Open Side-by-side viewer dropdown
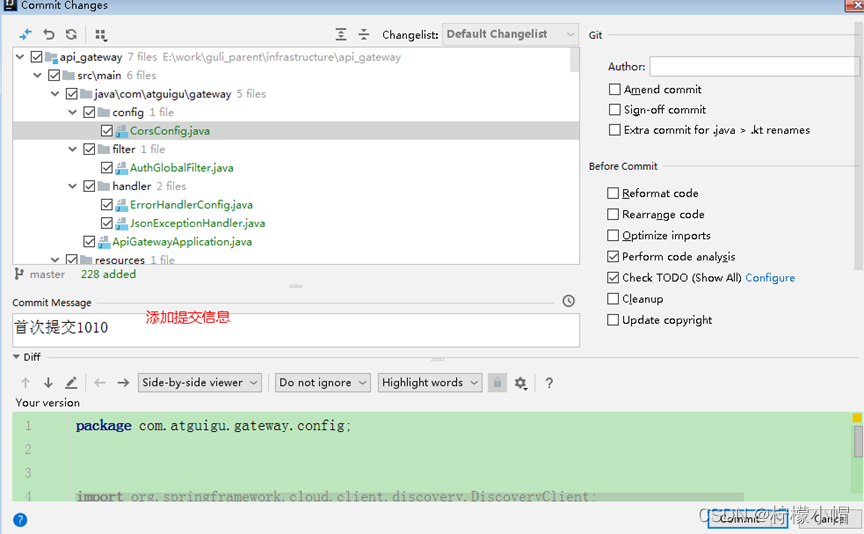This screenshot has width=864, height=534. 199,382
